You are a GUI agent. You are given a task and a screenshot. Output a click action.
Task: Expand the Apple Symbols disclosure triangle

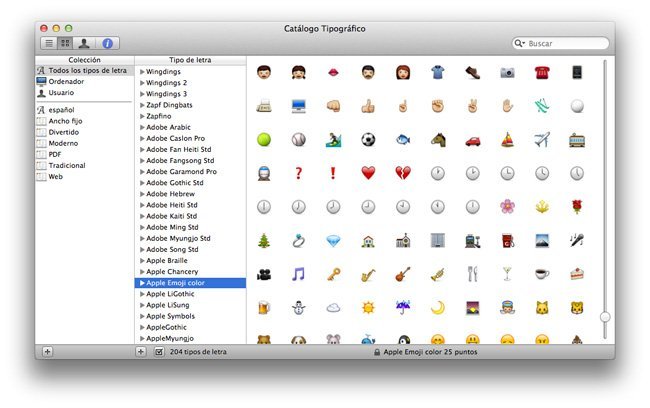[x=142, y=316]
